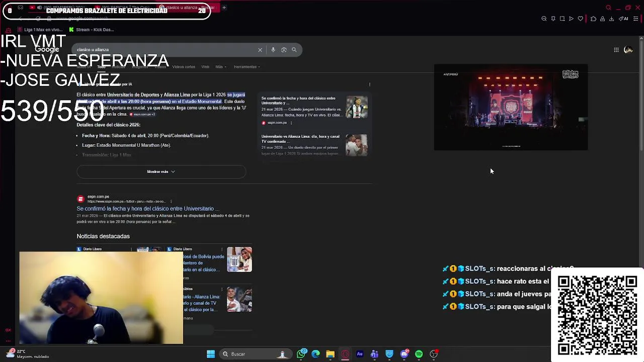Open source card 'Universitario vs Alianza Lima: día, hora'
Image resolution: width=644 pixels, height=362 pixels.
coord(300,139)
